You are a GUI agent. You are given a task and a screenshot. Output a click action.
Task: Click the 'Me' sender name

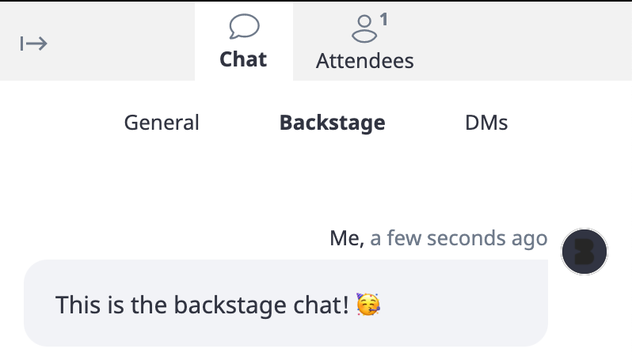344,238
